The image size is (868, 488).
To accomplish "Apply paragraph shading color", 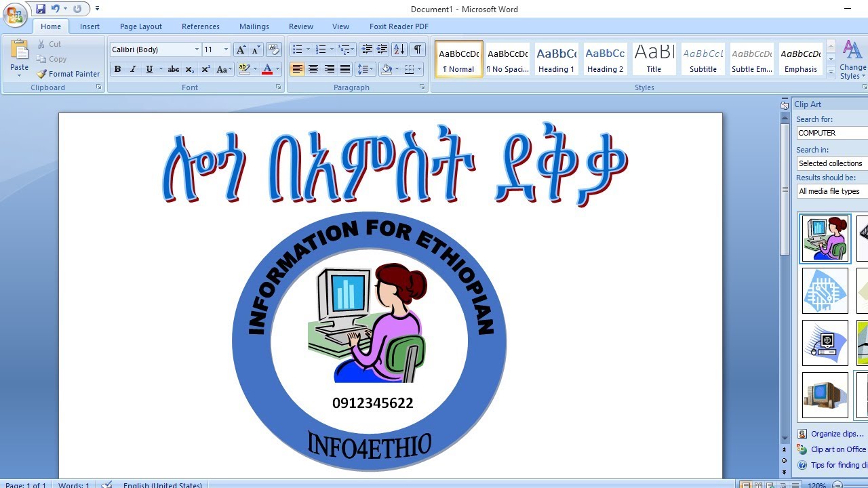I will pos(387,69).
